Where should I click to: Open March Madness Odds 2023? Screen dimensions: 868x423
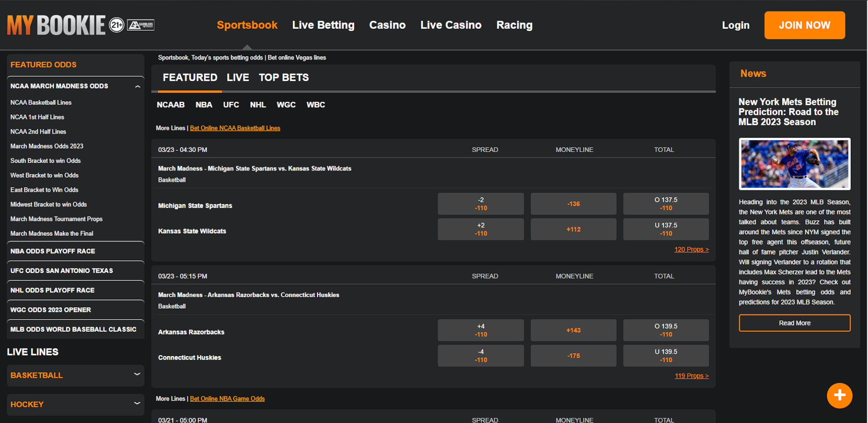(x=47, y=146)
